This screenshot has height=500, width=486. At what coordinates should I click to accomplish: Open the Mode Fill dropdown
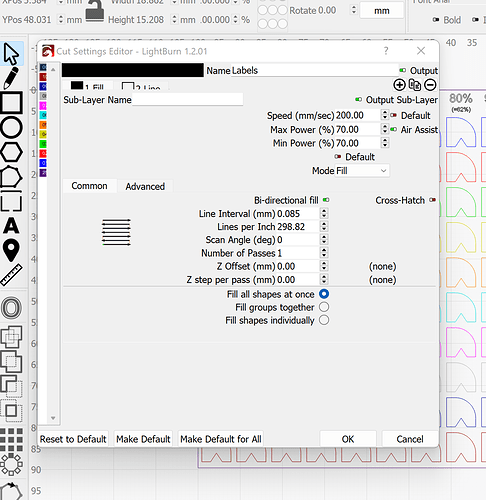[x=362, y=171]
